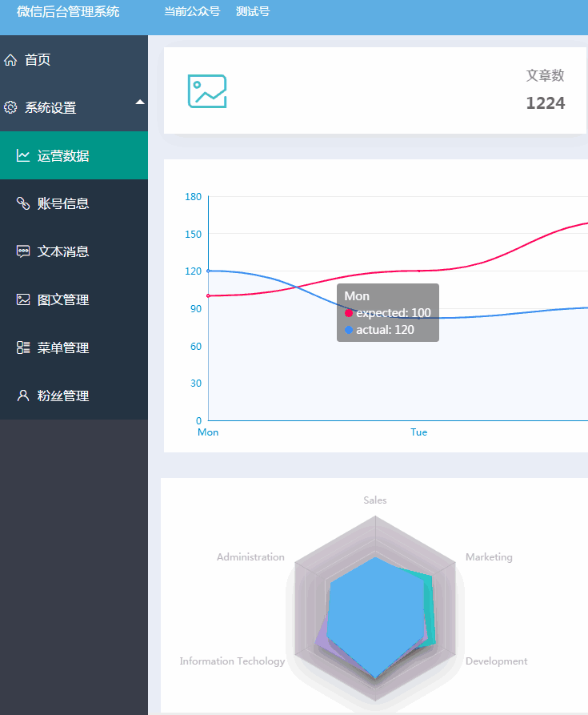Image resolution: width=588 pixels, height=715 pixels.
Task: Select 账号信息 in the sidebar
Action: (63, 204)
